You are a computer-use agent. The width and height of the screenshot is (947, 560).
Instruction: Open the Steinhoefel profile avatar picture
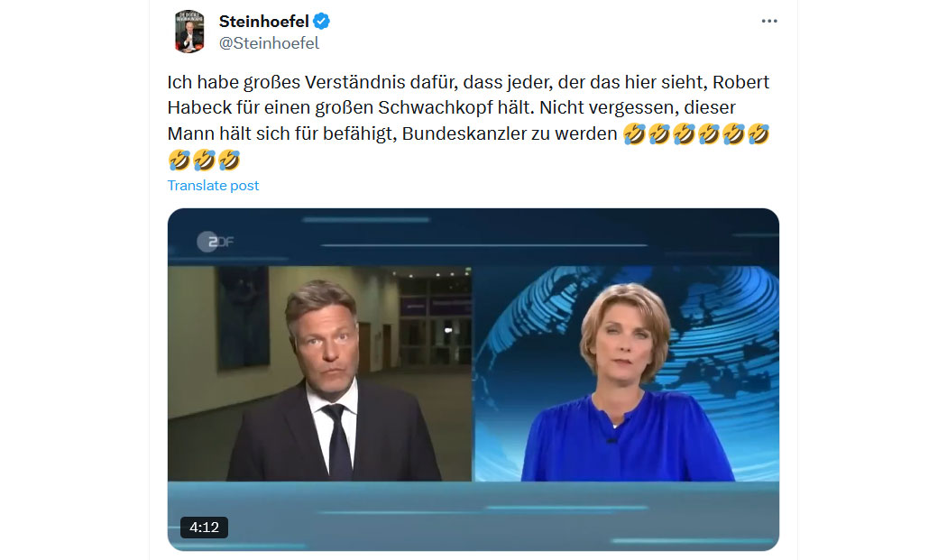pyautogui.click(x=189, y=32)
